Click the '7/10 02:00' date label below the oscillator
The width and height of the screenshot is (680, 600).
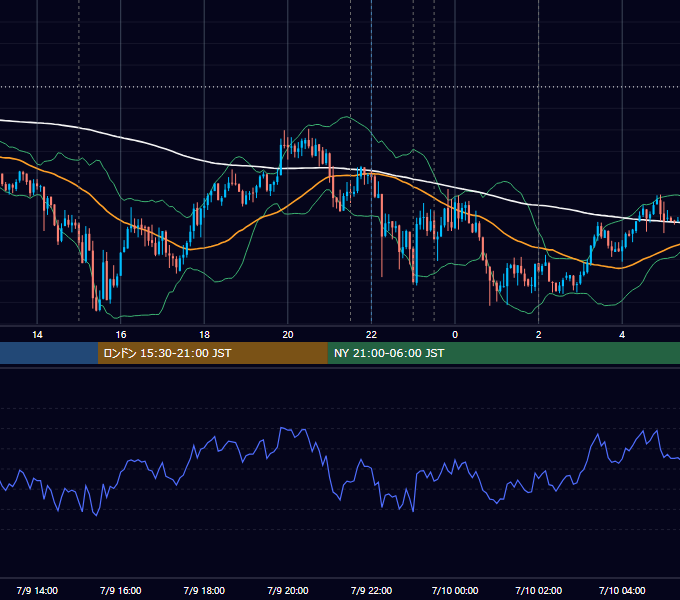538,590
